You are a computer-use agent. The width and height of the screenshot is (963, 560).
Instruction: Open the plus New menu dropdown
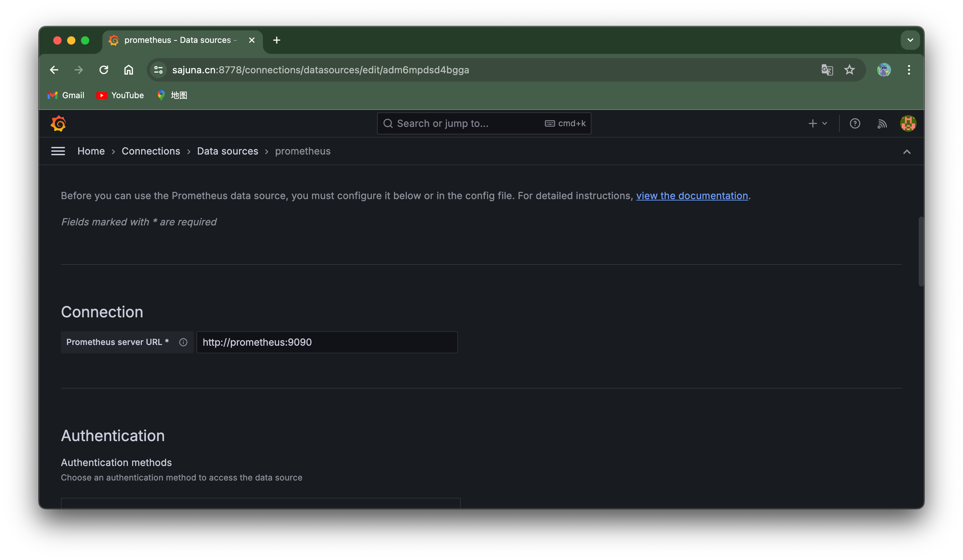(818, 123)
